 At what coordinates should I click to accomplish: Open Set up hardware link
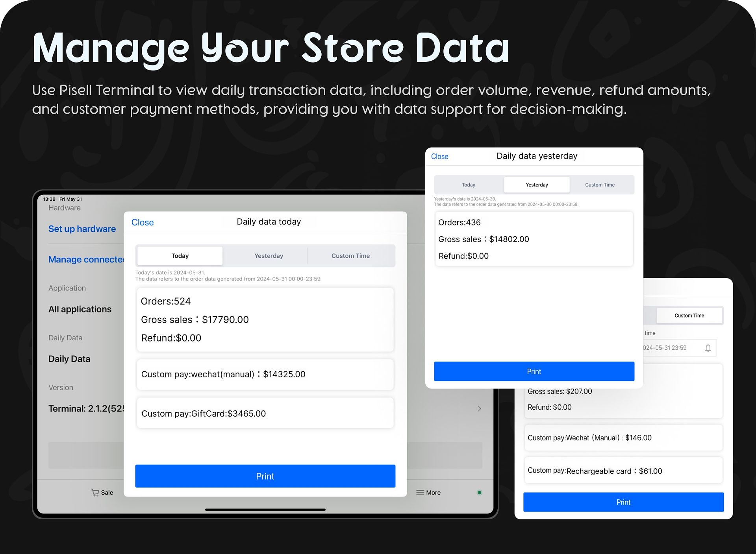82,229
